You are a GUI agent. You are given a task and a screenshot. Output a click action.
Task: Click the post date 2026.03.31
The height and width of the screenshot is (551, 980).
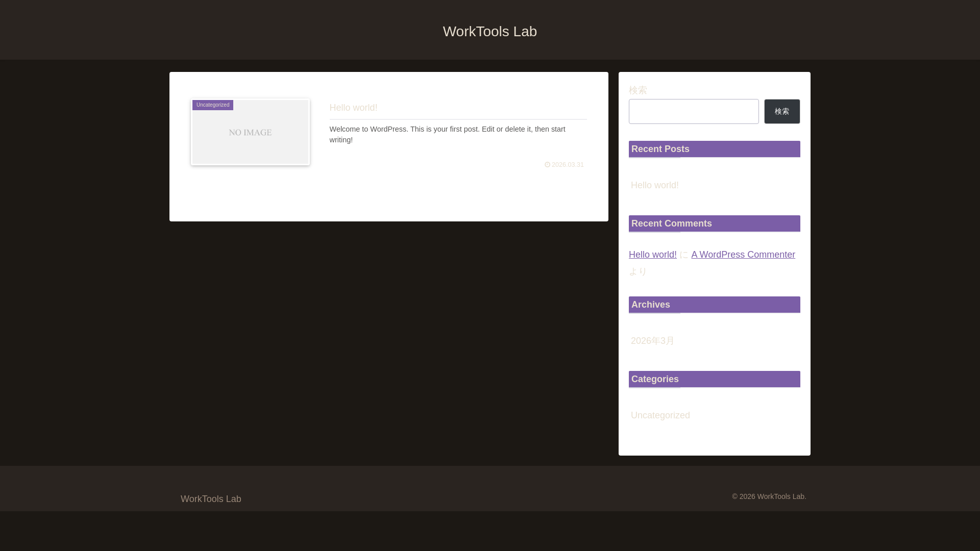(568, 165)
